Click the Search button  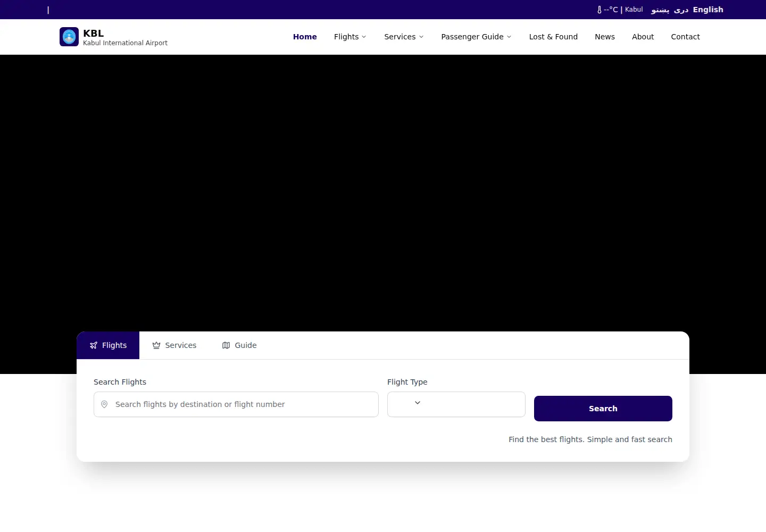603,409
